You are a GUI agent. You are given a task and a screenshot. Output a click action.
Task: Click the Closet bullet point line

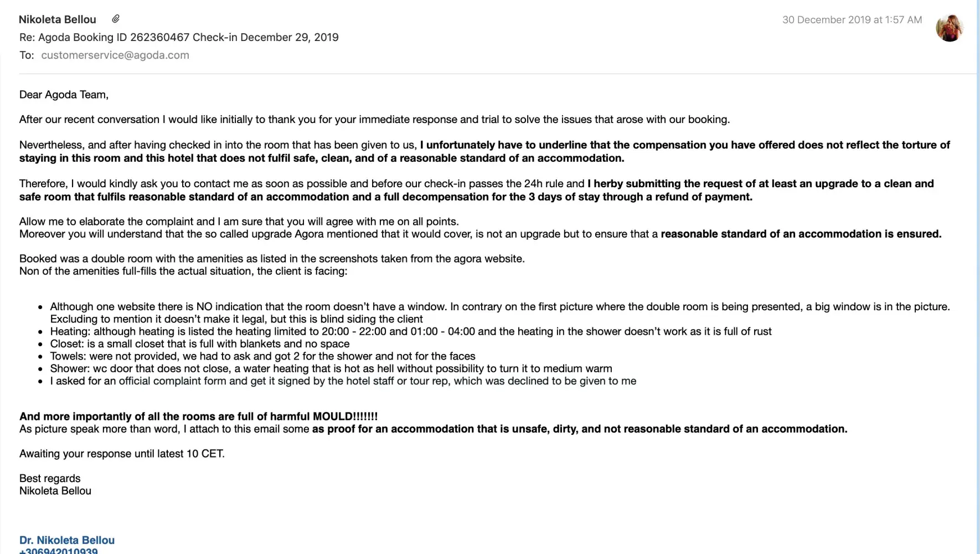(199, 343)
